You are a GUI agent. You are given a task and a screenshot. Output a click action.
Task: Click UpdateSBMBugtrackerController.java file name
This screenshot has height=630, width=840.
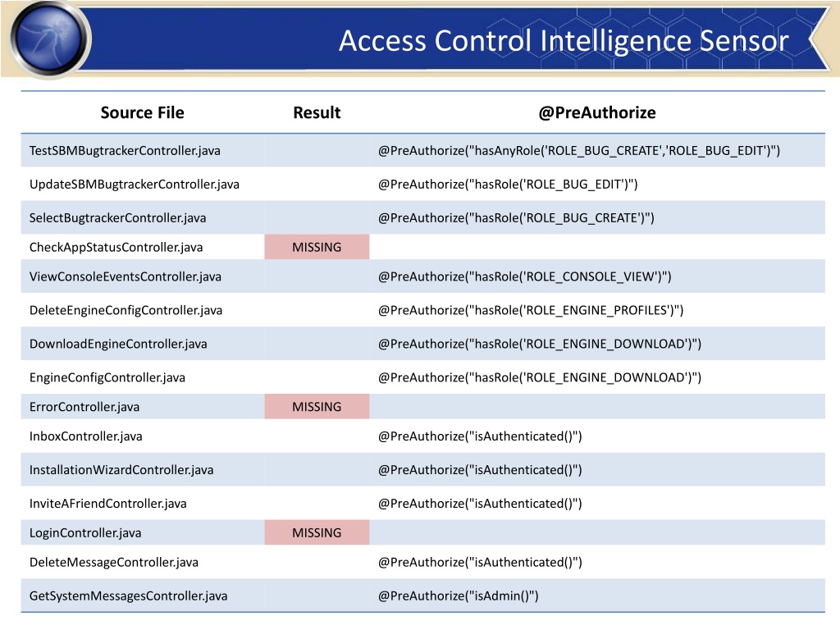coord(135,185)
